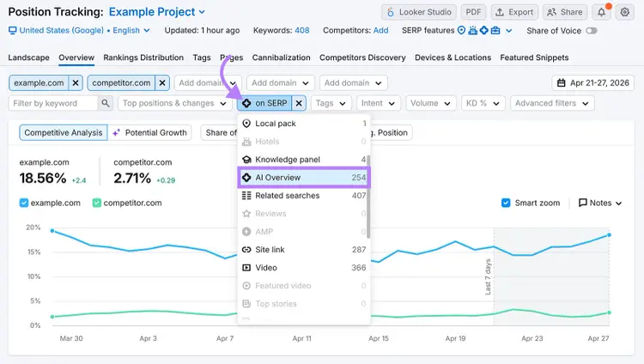Click the Filter by keyword input field
Screen dimensions: 644x364
[53, 103]
